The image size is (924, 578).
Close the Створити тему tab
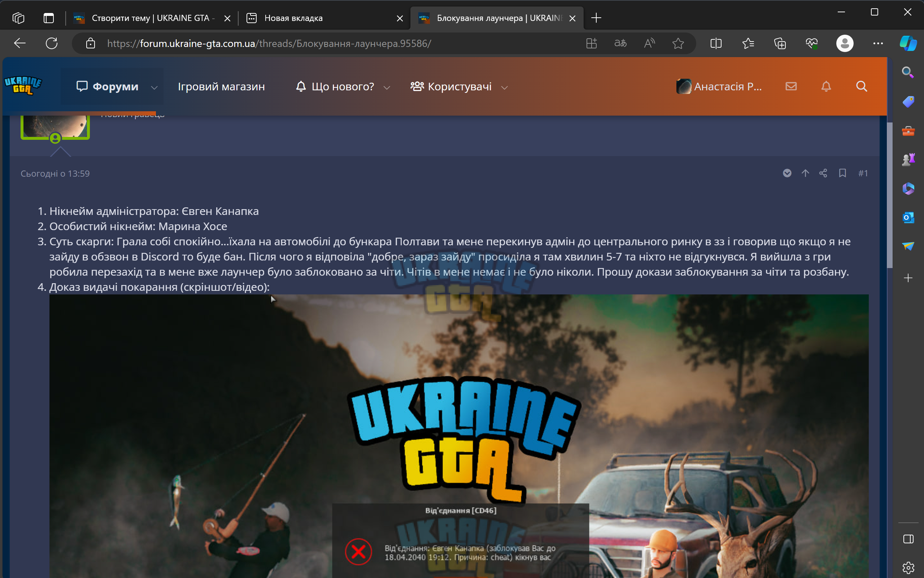tap(227, 18)
